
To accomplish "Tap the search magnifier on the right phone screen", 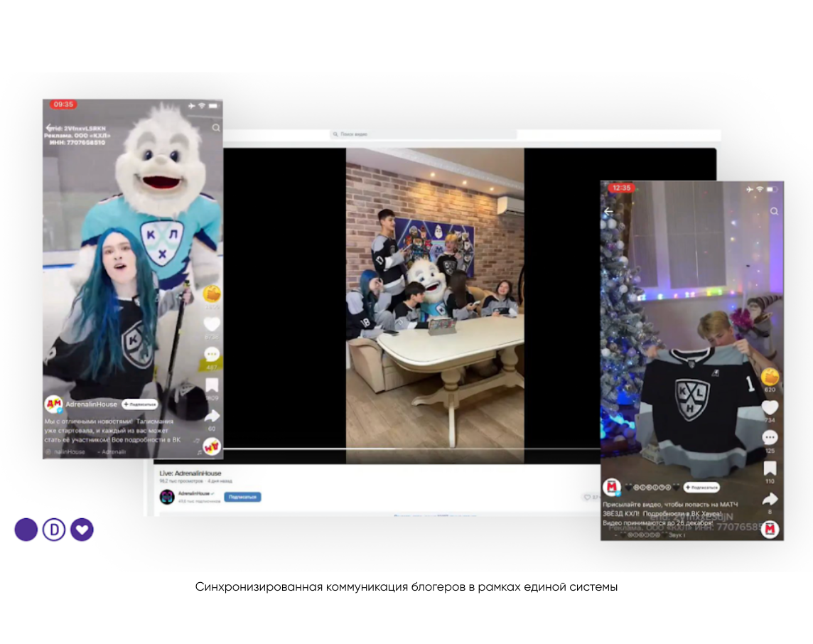I will coord(774,211).
